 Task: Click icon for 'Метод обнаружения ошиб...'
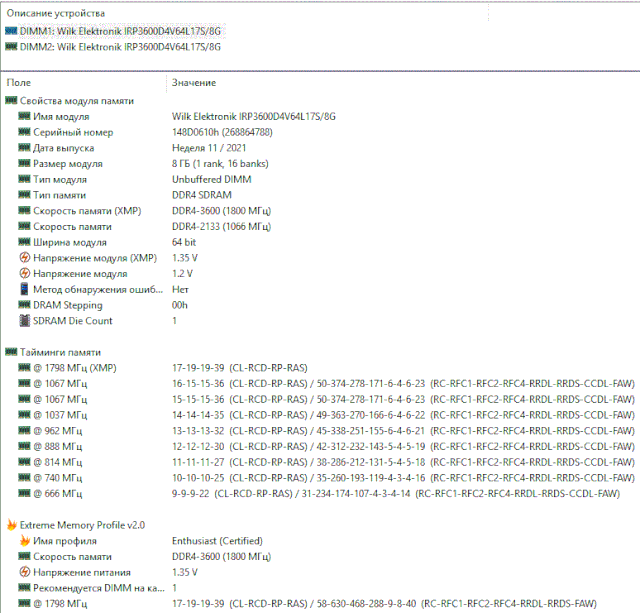[25, 289]
